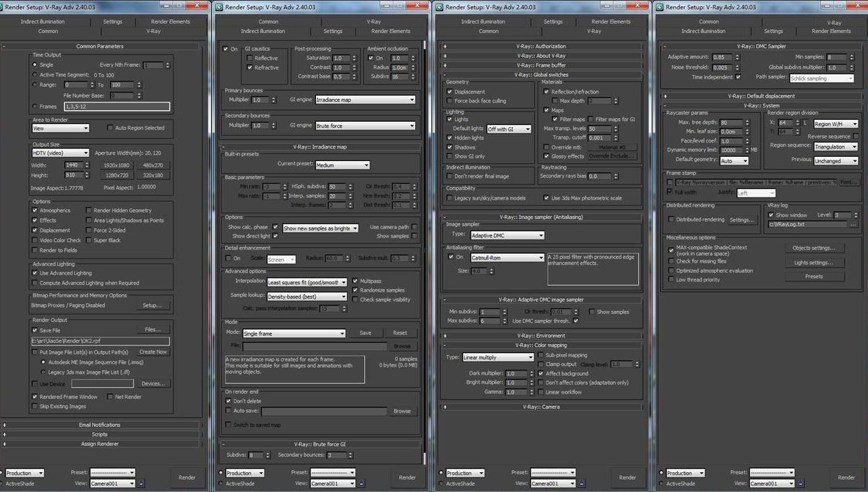Click the Lights settings... button

(x=814, y=262)
